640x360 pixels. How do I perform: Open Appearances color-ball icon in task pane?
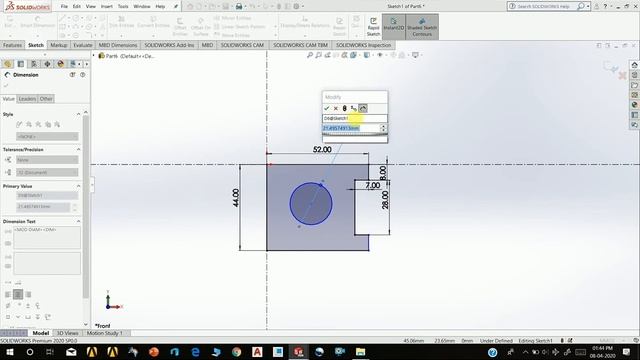pyautogui.click(x=634, y=105)
